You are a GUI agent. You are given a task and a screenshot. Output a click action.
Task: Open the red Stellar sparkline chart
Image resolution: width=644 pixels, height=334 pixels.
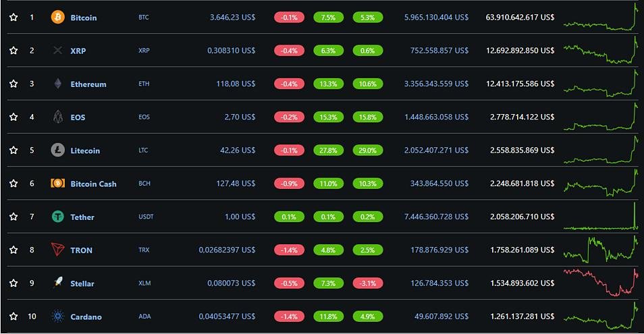pos(601,282)
